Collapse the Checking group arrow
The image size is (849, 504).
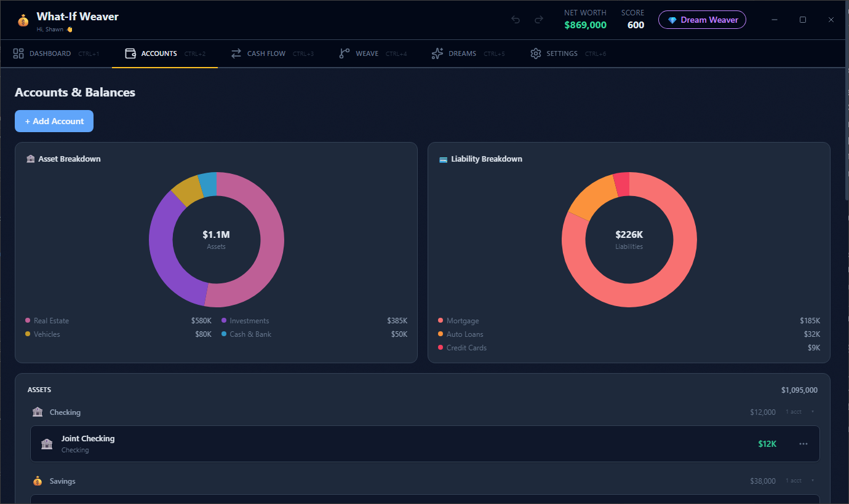tap(813, 412)
